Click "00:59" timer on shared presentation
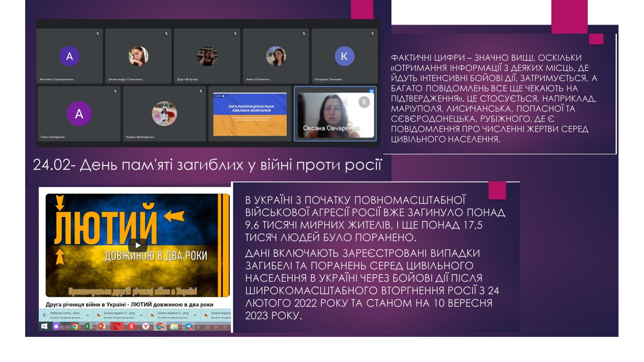644x362 pixels. (217, 96)
